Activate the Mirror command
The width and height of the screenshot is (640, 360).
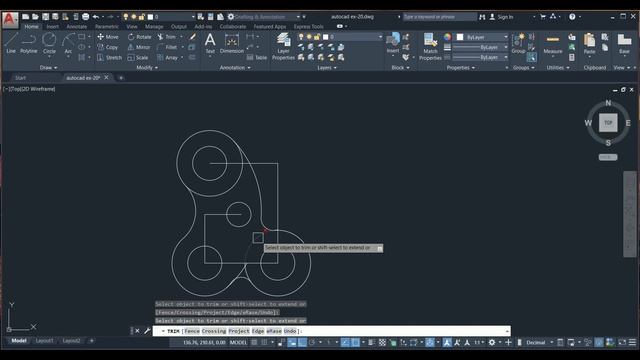coord(139,47)
